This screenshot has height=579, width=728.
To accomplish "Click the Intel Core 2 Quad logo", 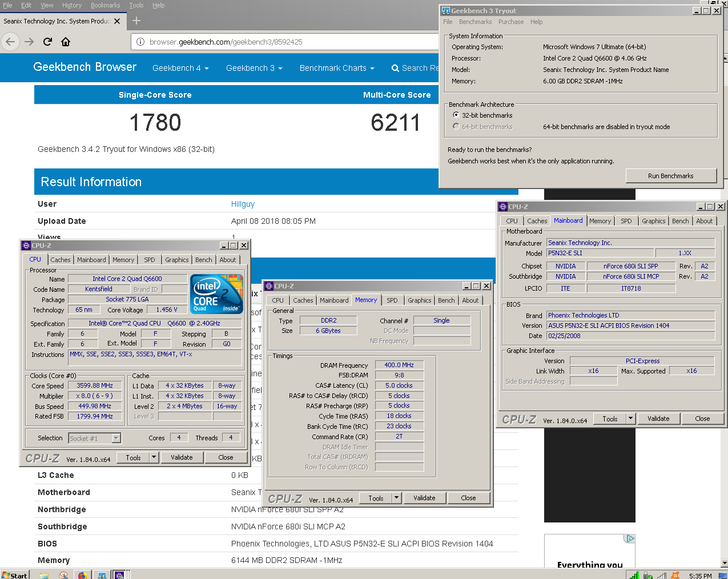I will tap(217, 294).
